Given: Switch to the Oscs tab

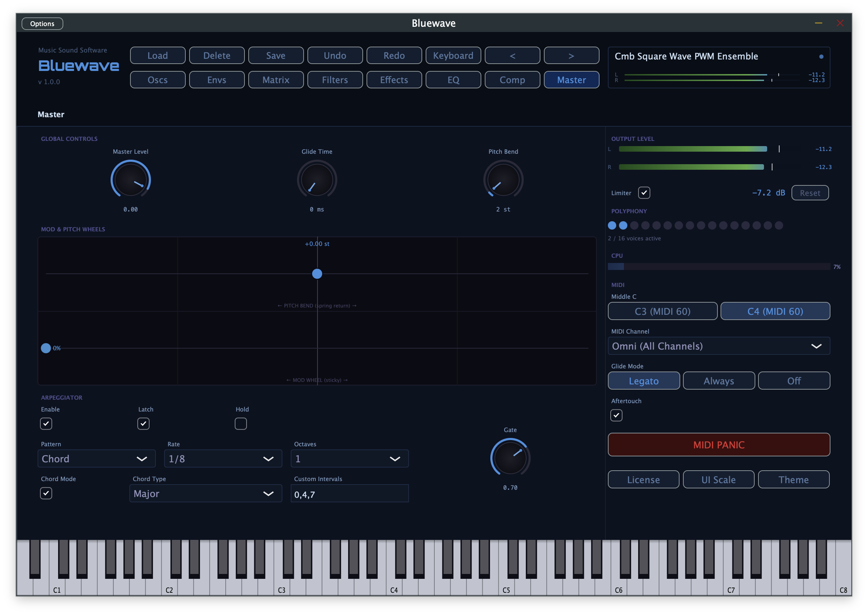Looking at the screenshot, I should [158, 80].
